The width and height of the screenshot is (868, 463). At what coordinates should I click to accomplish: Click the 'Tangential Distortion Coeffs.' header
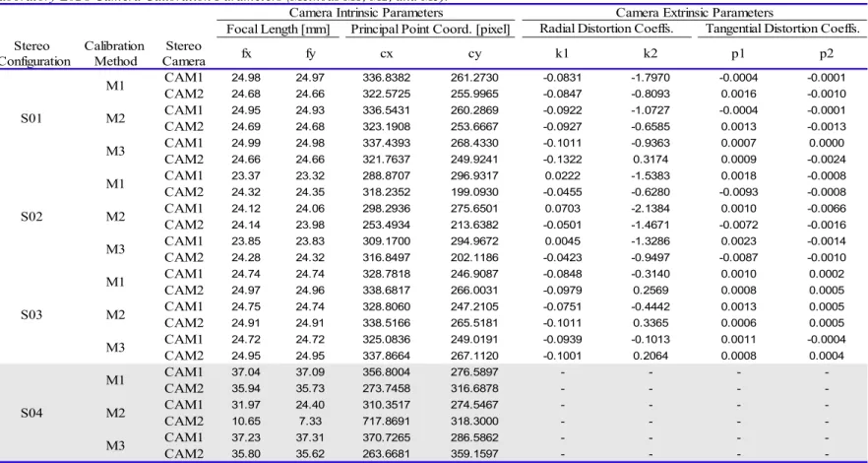[x=783, y=29]
